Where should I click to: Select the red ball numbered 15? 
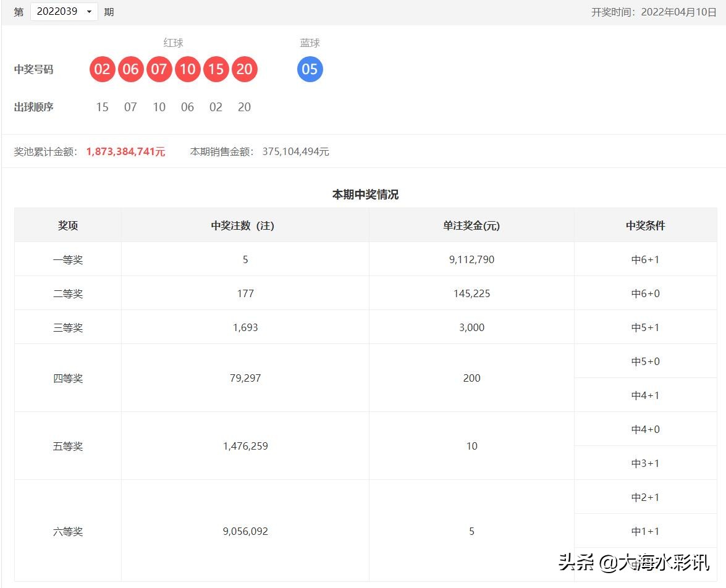tap(216, 69)
